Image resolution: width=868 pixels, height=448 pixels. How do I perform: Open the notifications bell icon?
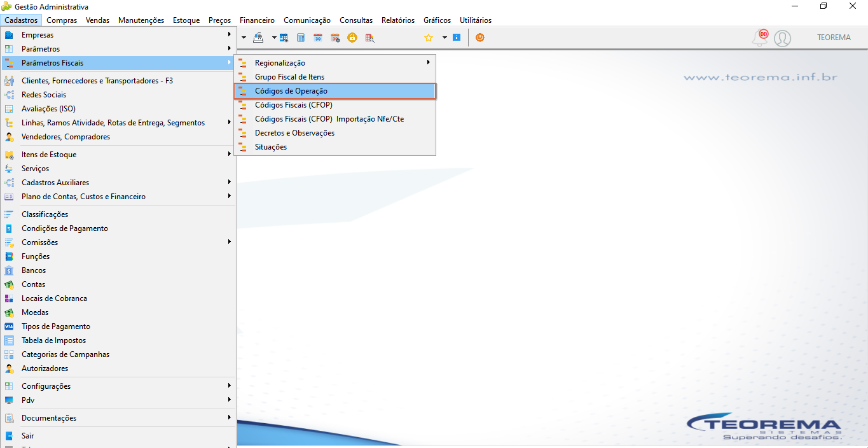point(760,38)
